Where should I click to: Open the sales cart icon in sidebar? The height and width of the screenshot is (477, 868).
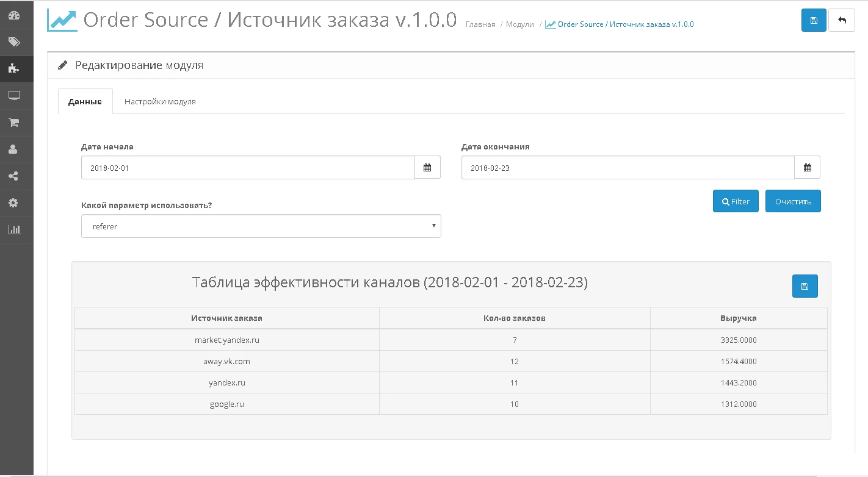click(13, 123)
